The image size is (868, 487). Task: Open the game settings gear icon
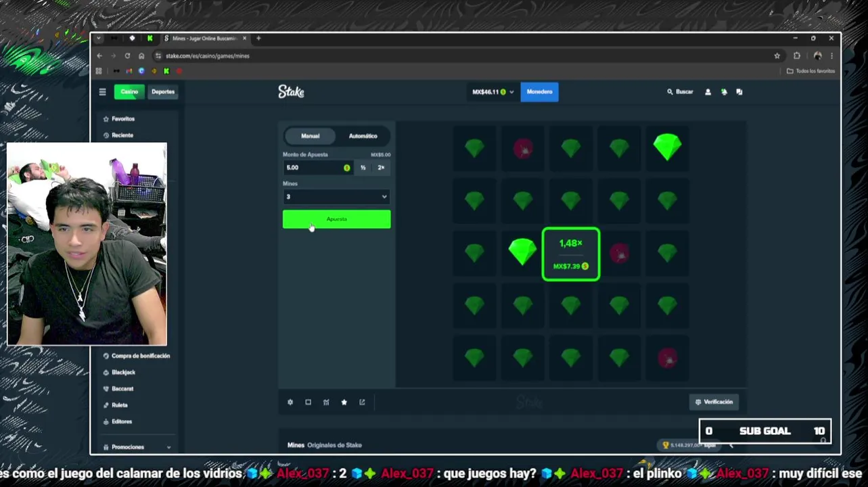pos(290,402)
